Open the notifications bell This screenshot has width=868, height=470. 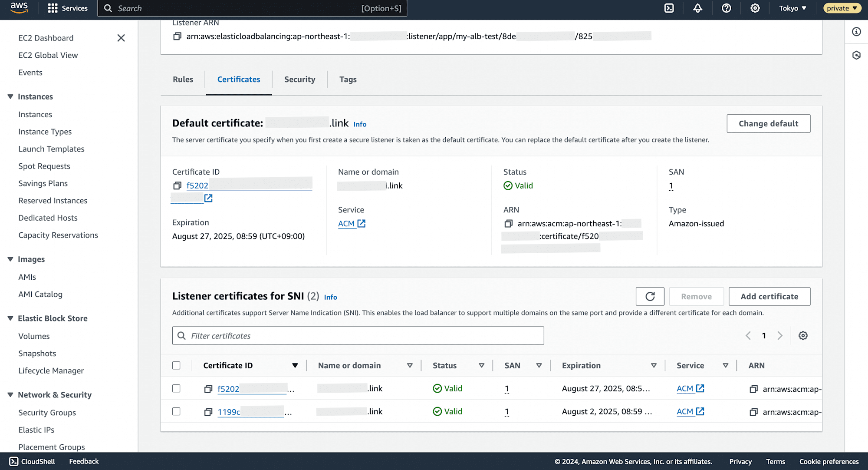698,8
